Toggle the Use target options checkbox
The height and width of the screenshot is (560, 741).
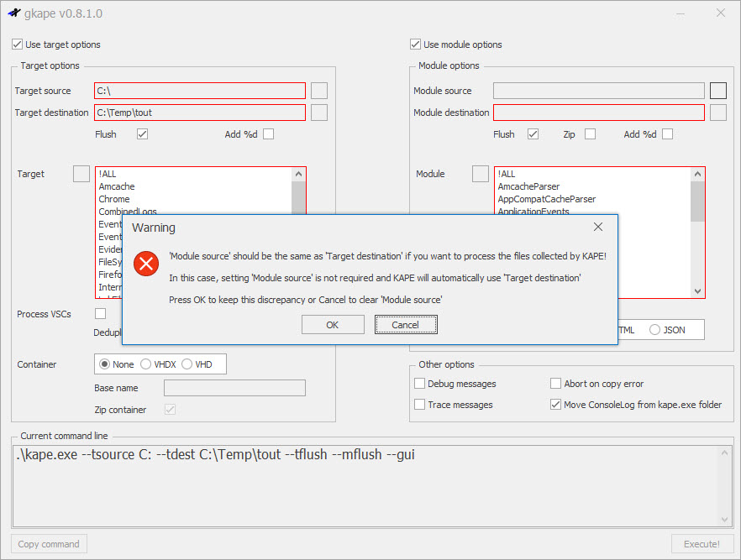click(x=17, y=44)
